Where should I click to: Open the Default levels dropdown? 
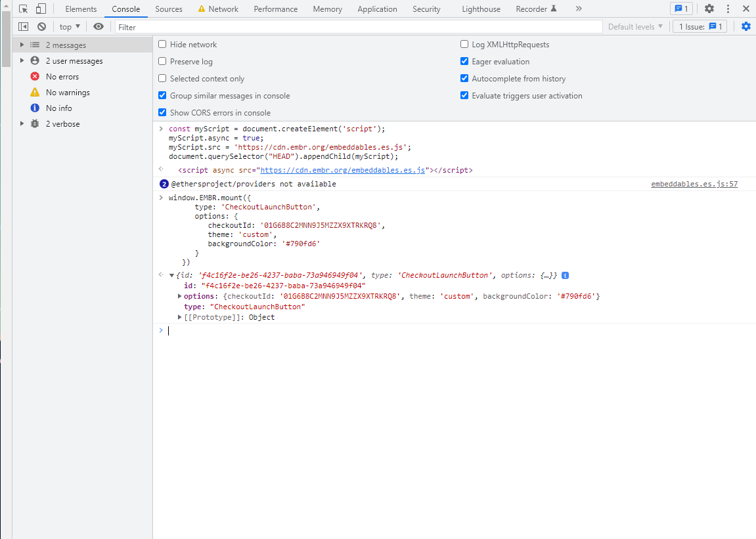coord(635,26)
